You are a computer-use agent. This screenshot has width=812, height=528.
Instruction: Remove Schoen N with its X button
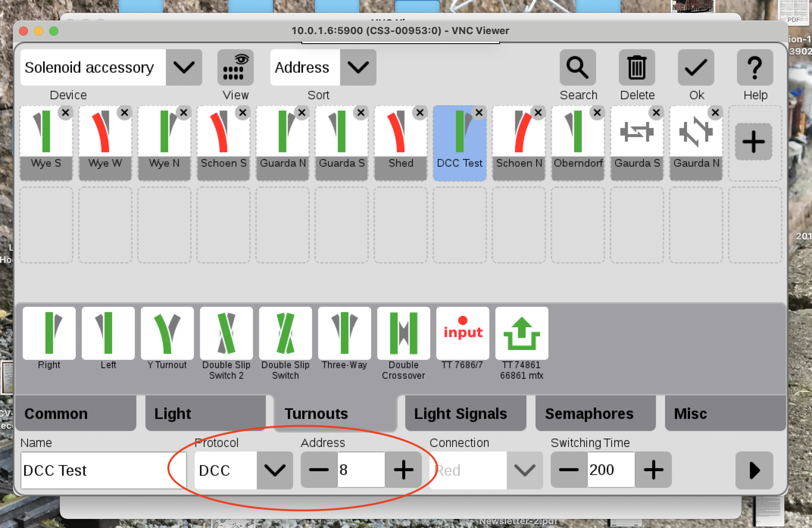click(x=538, y=112)
